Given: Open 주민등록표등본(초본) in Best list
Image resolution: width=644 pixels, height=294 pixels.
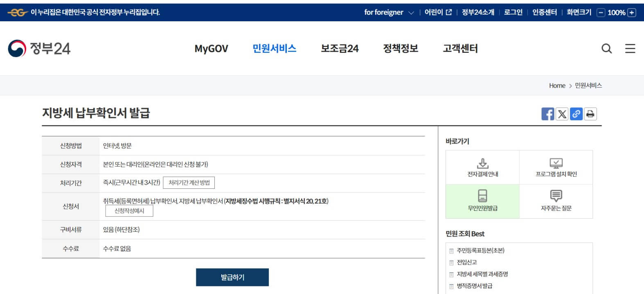Looking at the screenshot, I should click(480, 251).
